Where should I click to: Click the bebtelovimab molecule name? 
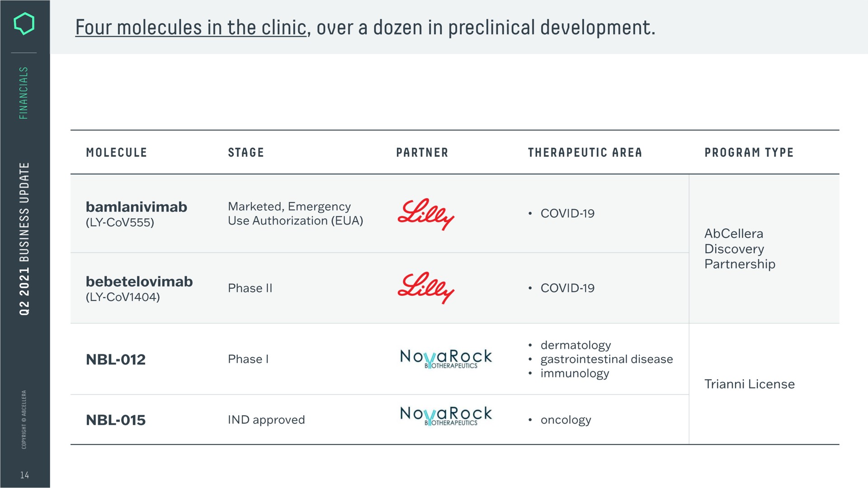click(x=139, y=281)
